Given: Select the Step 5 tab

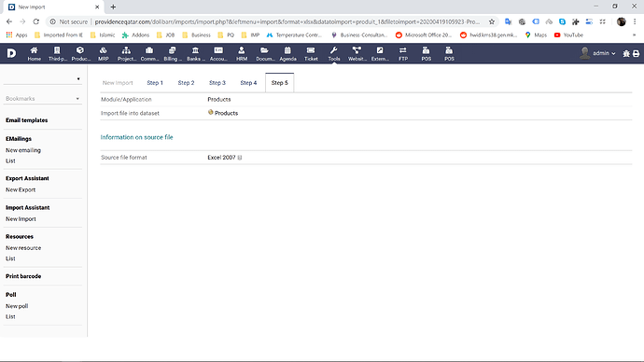Looking at the screenshot, I should (280, 83).
